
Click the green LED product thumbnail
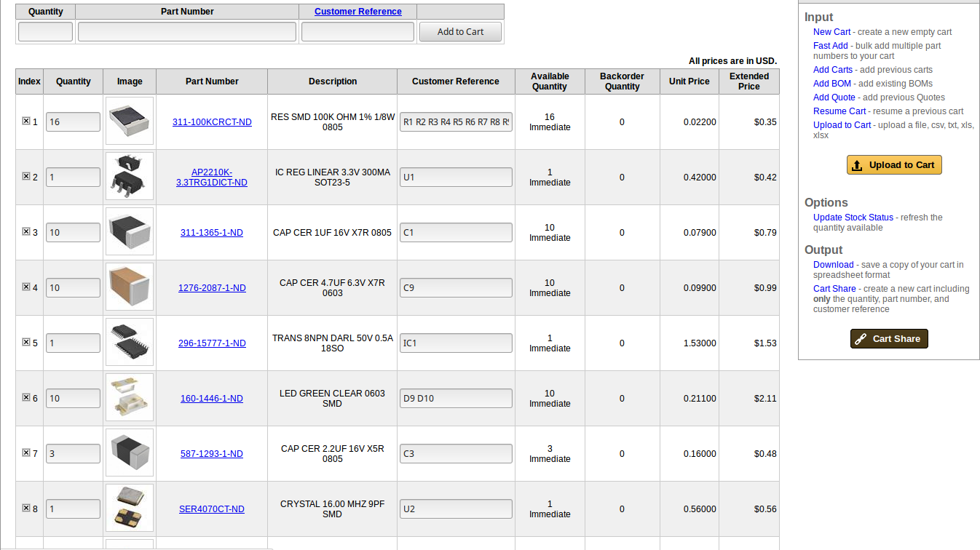[x=130, y=398]
